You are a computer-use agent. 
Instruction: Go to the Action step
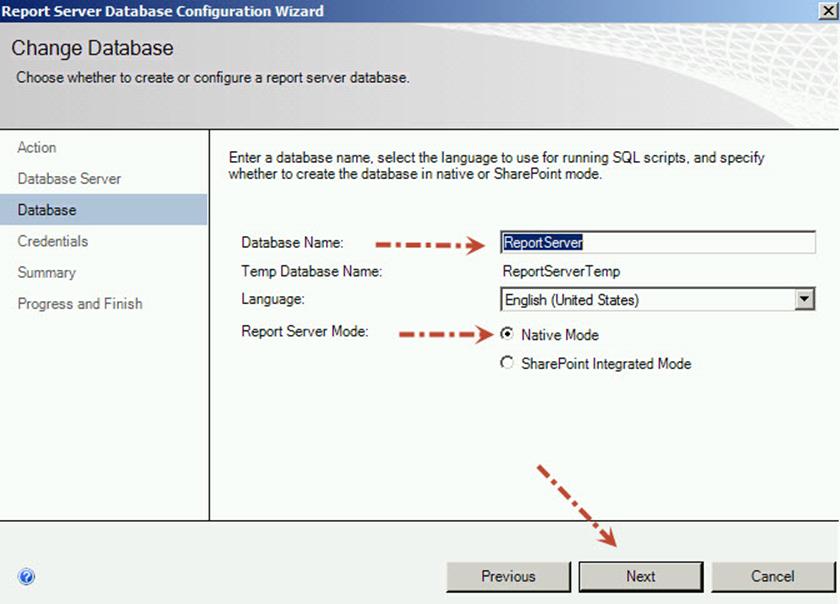[36, 147]
